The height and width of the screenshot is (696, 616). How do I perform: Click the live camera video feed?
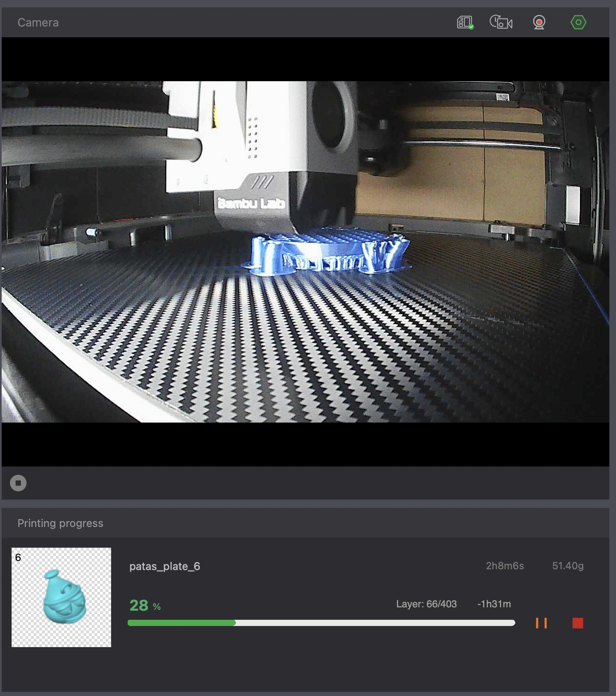point(306,252)
